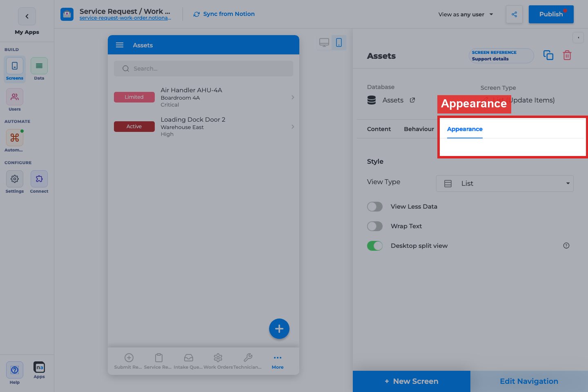Click Sync from Notion
The image size is (588, 392).
click(224, 14)
